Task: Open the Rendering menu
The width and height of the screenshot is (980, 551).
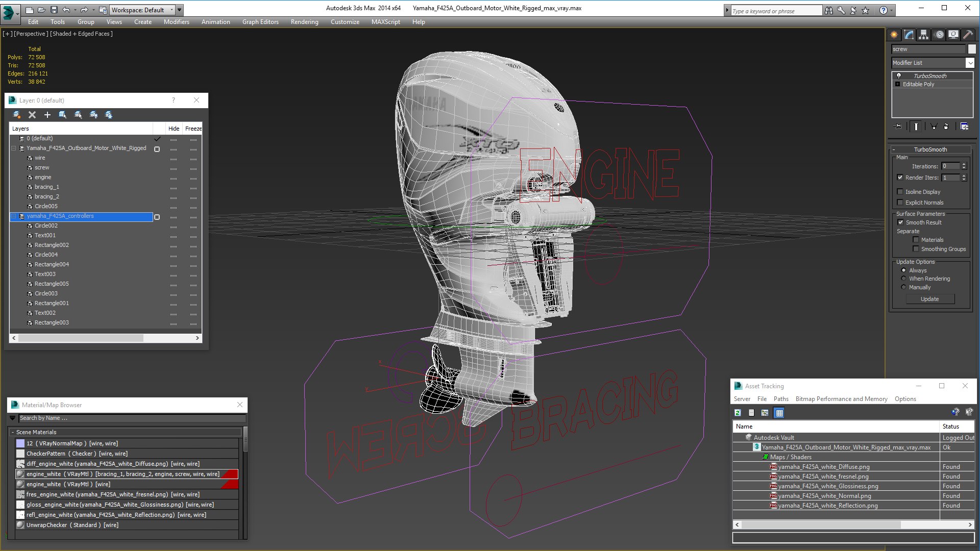Action: [304, 22]
